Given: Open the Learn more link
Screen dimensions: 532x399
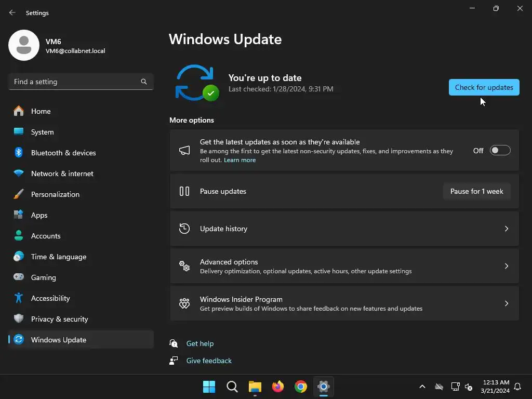Looking at the screenshot, I should click(240, 160).
